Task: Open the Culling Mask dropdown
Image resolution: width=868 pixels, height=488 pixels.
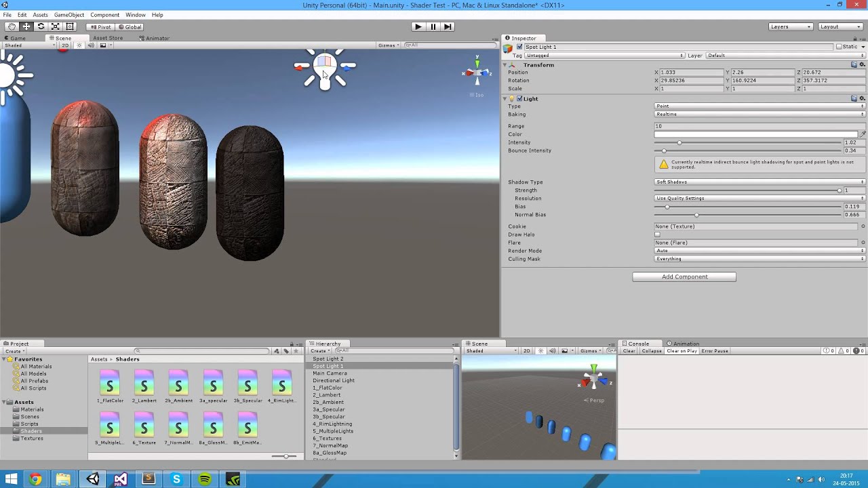Action: pos(759,259)
